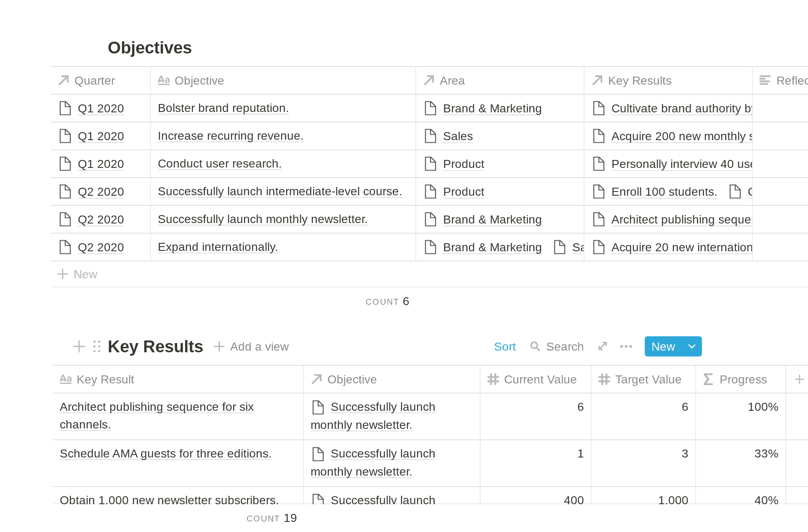This screenshot has height=532, width=808.
Task: Click page icon next to Sales area
Action: [431, 136]
